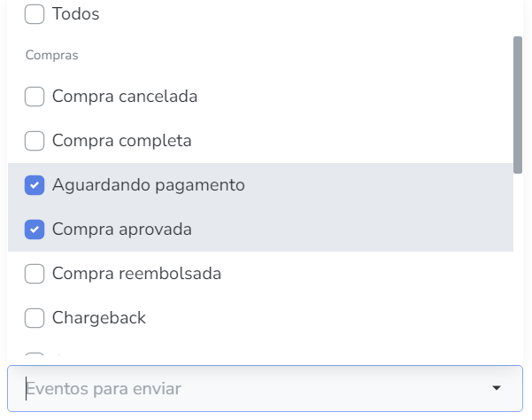Click the vertical scrollbar thumb
The height and width of the screenshot is (420, 532).
[518, 105]
